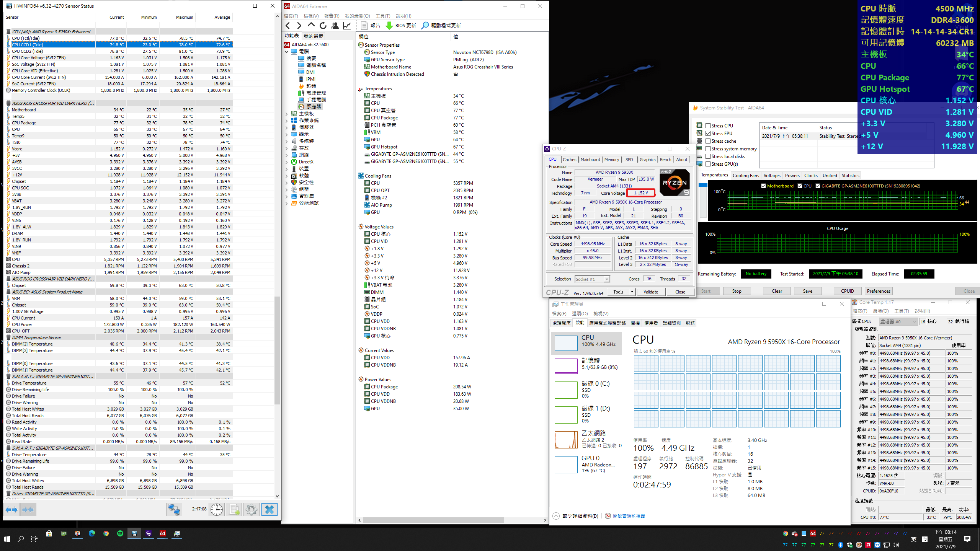This screenshot has width=980, height=551.
Task: Open 開啟資源監視器 link in Task Manager
Action: tap(629, 516)
